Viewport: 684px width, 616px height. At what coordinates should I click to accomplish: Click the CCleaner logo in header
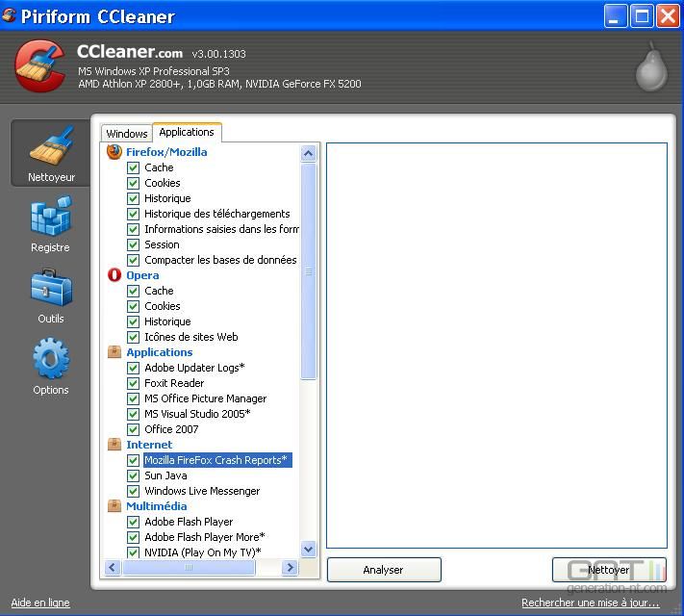(40, 65)
